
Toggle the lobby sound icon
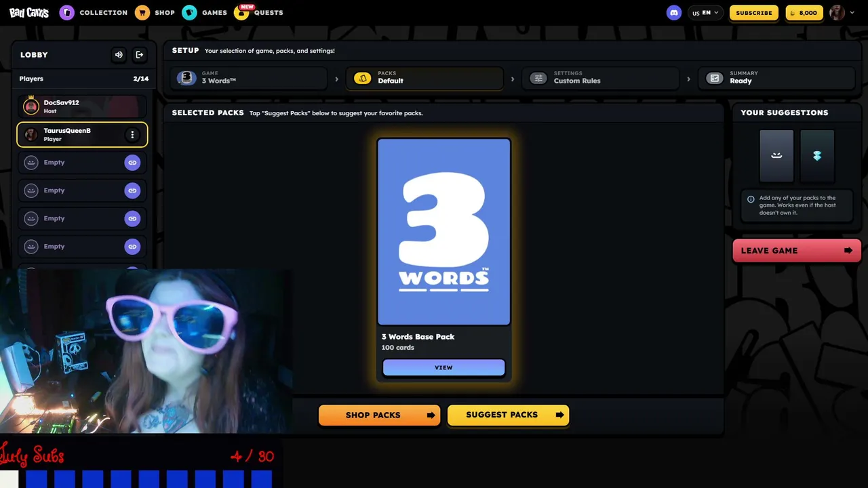click(x=119, y=55)
